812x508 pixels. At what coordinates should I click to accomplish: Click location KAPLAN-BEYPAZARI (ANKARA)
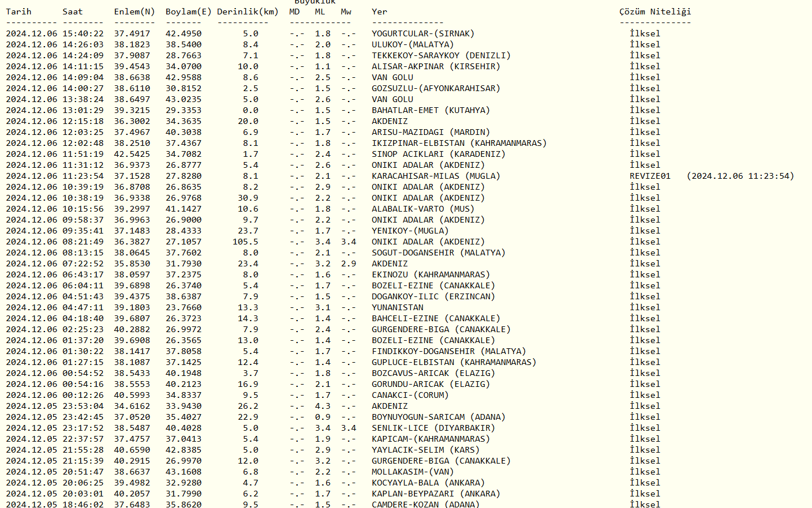pyautogui.click(x=436, y=494)
